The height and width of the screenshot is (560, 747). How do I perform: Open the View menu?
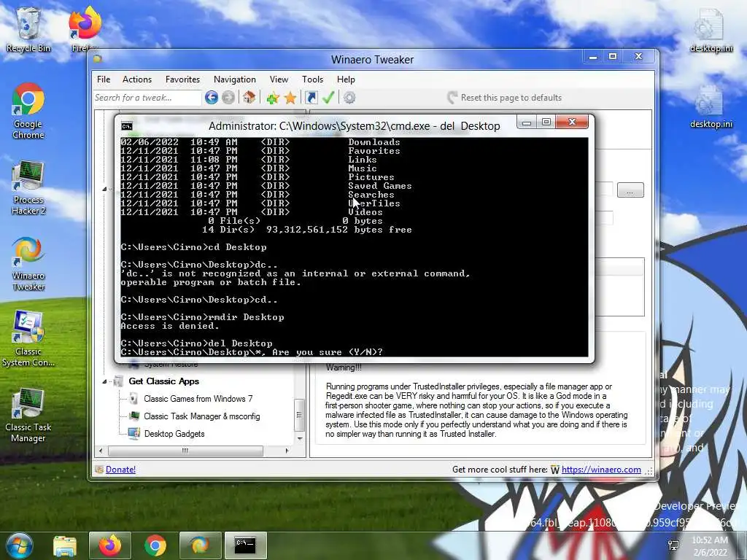click(279, 79)
